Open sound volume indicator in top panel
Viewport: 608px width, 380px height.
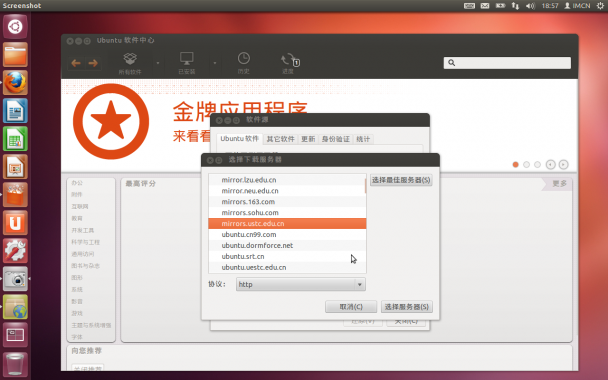pyautogui.click(x=530, y=6)
